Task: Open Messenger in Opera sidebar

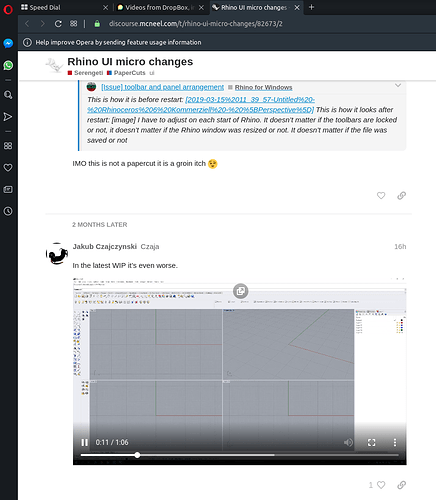Action: click(8, 43)
